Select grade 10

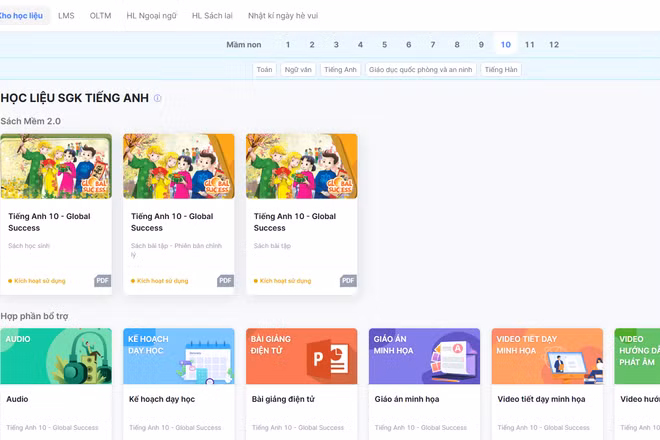pyautogui.click(x=506, y=45)
